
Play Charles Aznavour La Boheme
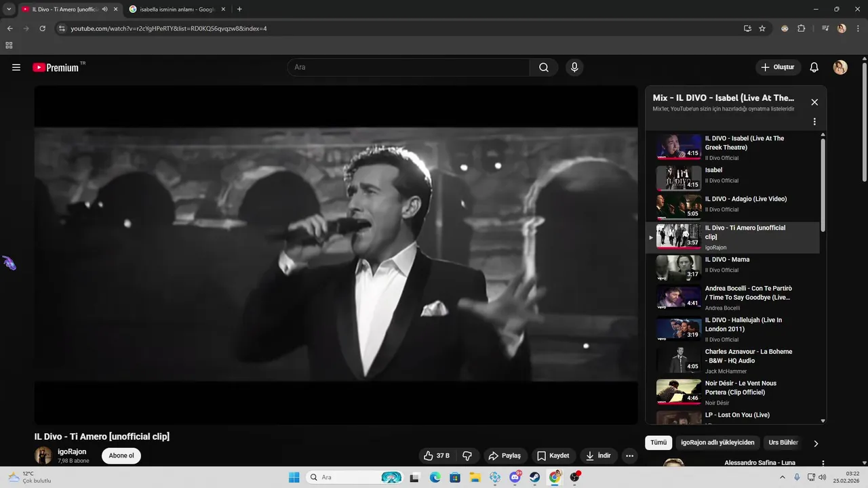(732, 361)
